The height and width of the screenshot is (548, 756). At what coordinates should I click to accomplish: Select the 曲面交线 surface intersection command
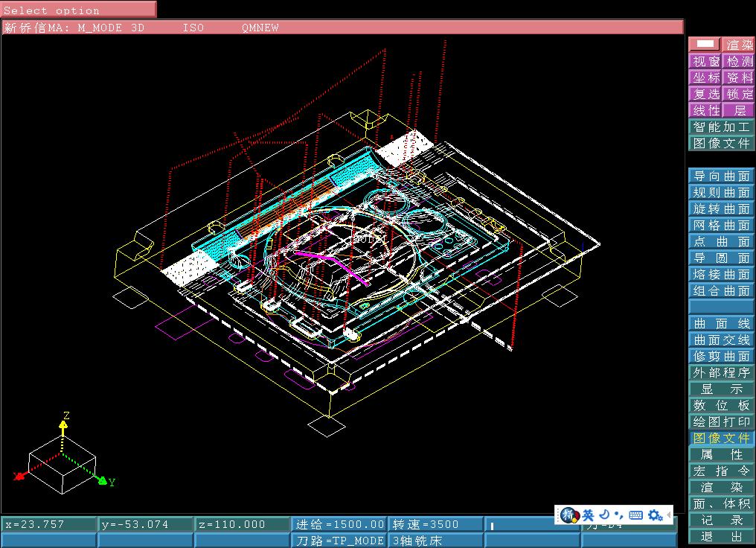click(721, 340)
